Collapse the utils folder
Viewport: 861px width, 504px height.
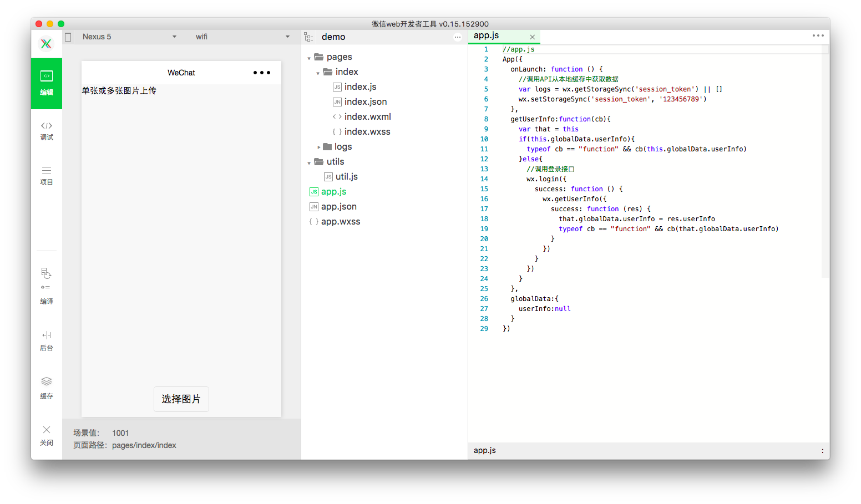pos(309,162)
